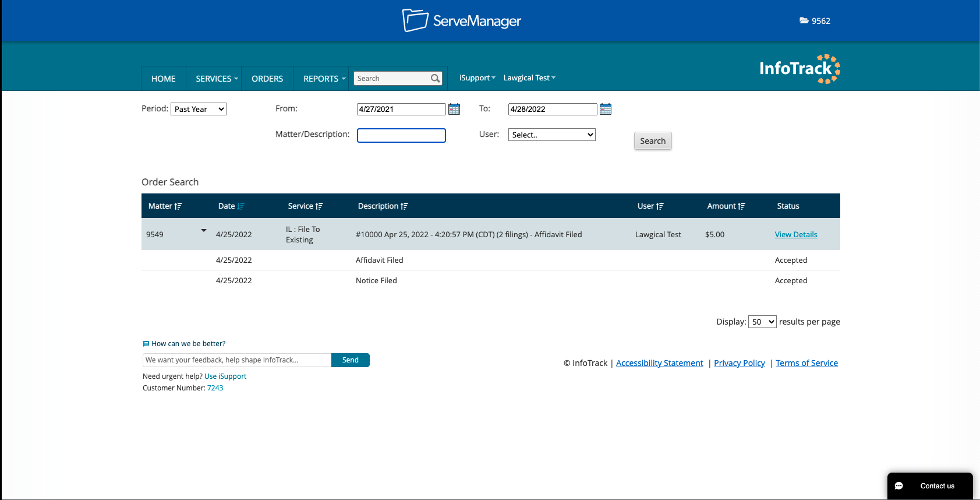Open the User select dropdown

point(551,135)
